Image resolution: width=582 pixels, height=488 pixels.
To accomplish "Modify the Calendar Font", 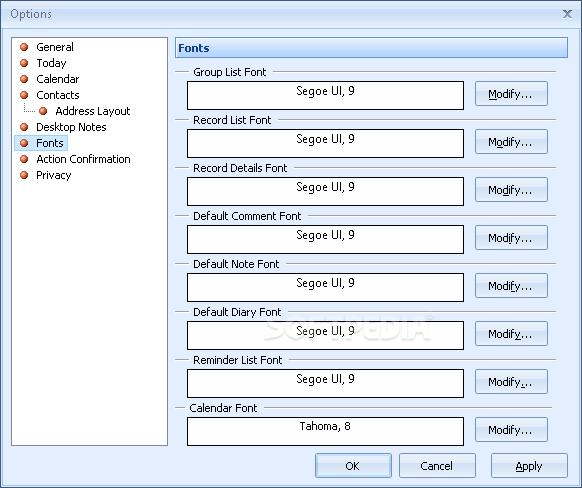I will (511, 430).
